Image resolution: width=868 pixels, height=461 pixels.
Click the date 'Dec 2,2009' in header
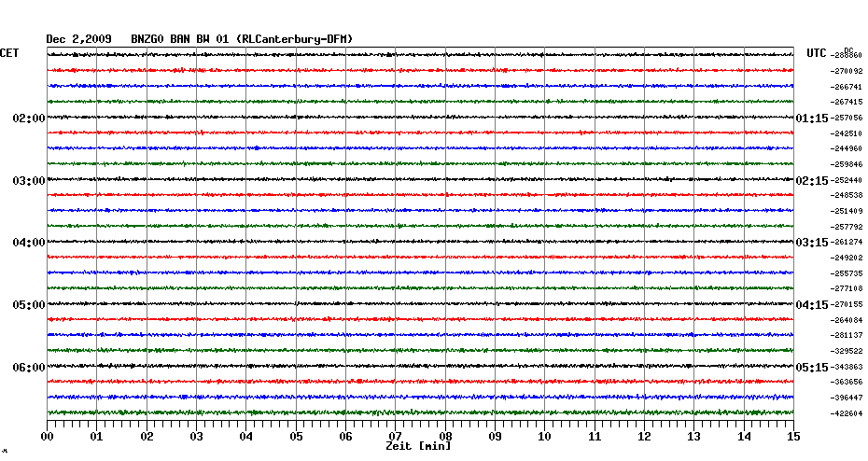pos(78,38)
